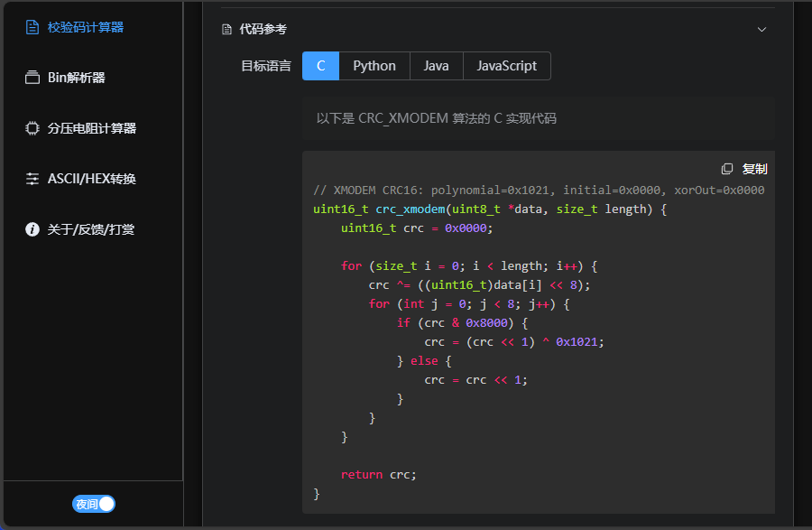Viewport: 812px width, 530px height.
Task: Click the CRC_XMODEM description text
Action: [x=437, y=118]
